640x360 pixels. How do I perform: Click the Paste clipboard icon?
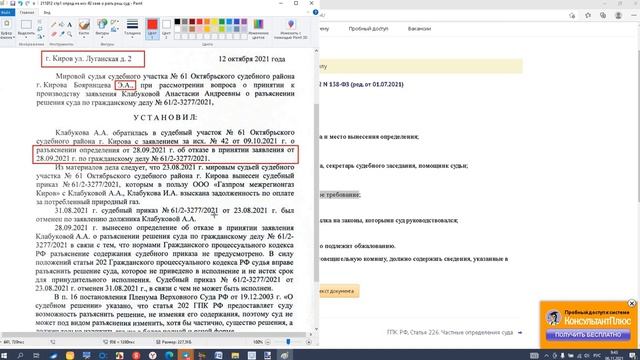(7, 24)
